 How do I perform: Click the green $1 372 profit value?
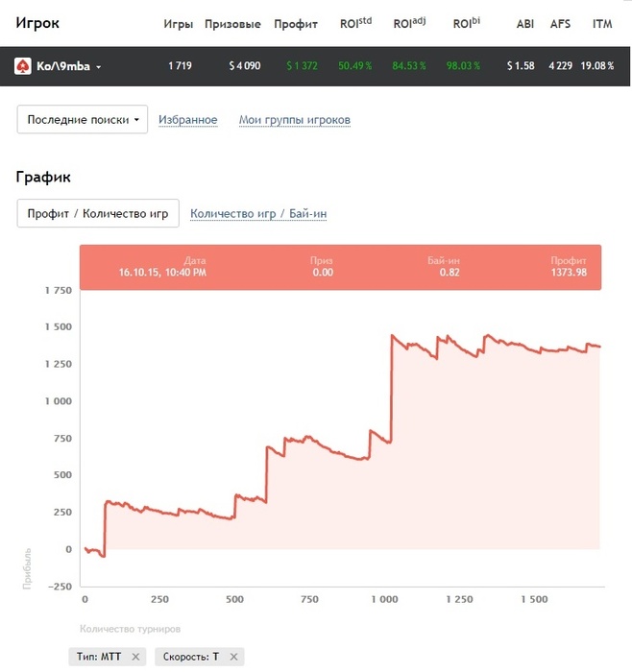point(303,66)
